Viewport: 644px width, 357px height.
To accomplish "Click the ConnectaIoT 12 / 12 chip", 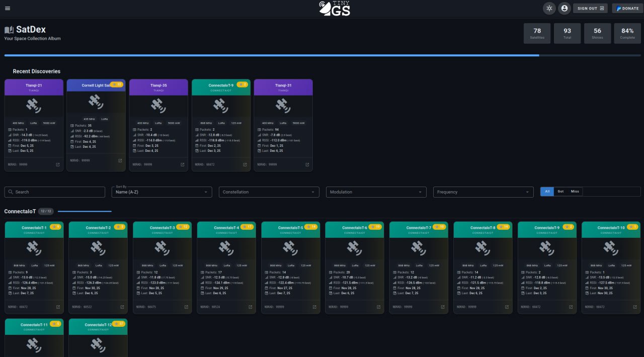I will pyautogui.click(x=46, y=212).
